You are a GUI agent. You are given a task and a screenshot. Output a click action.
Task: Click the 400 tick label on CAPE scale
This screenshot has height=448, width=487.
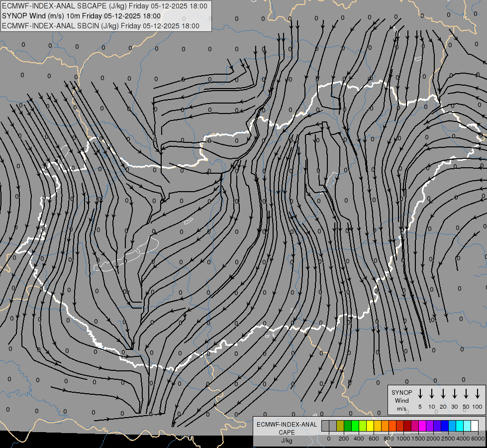click(x=359, y=439)
